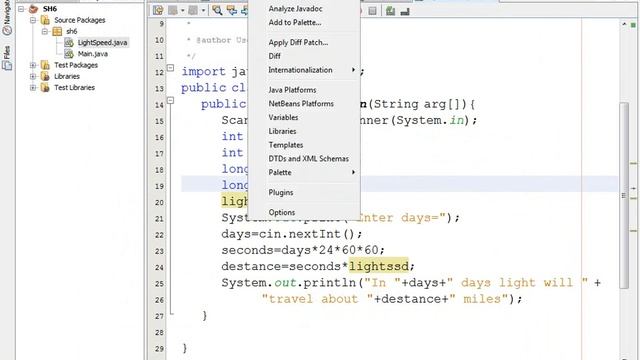Viewport: 640px width, 360px height.
Task: Click line number 29 in the gutter
Action: point(159,349)
